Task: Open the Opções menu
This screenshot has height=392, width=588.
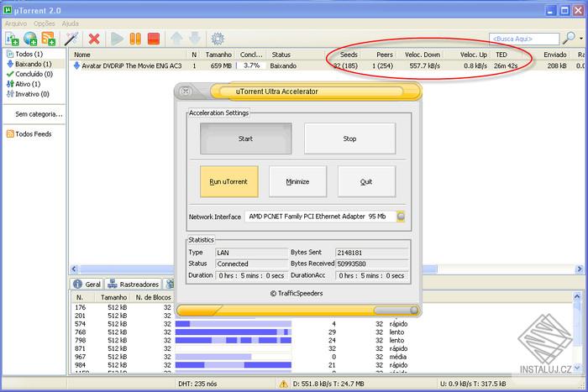Action: (45, 24)
